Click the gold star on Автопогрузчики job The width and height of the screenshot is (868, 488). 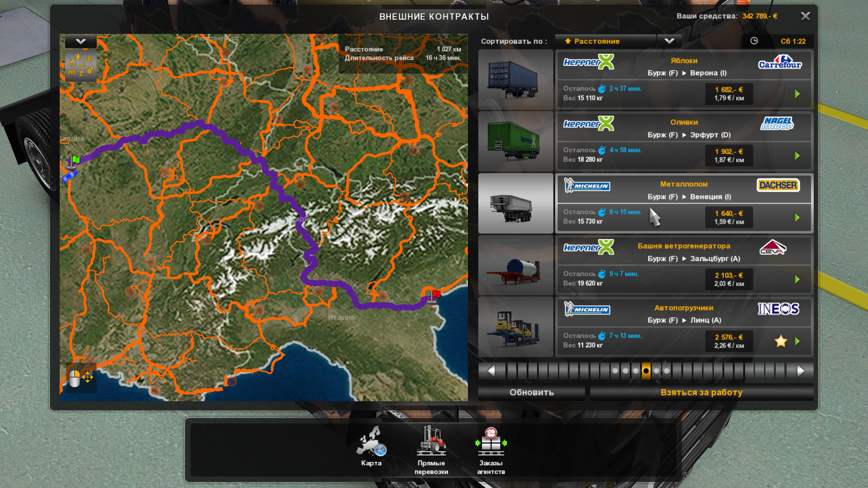(x=781, y=342)
